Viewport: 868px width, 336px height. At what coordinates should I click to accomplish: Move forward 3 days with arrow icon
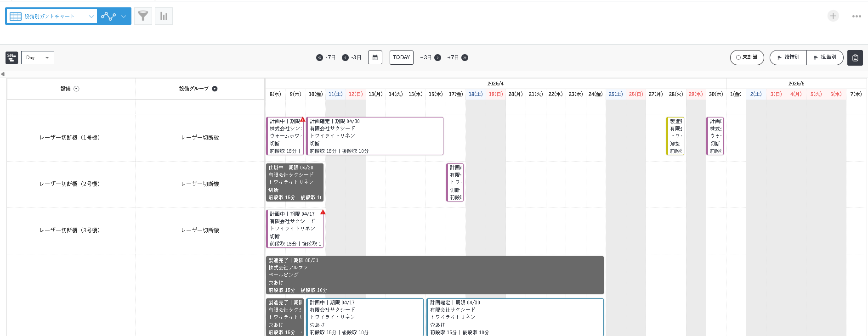point(437,57)
